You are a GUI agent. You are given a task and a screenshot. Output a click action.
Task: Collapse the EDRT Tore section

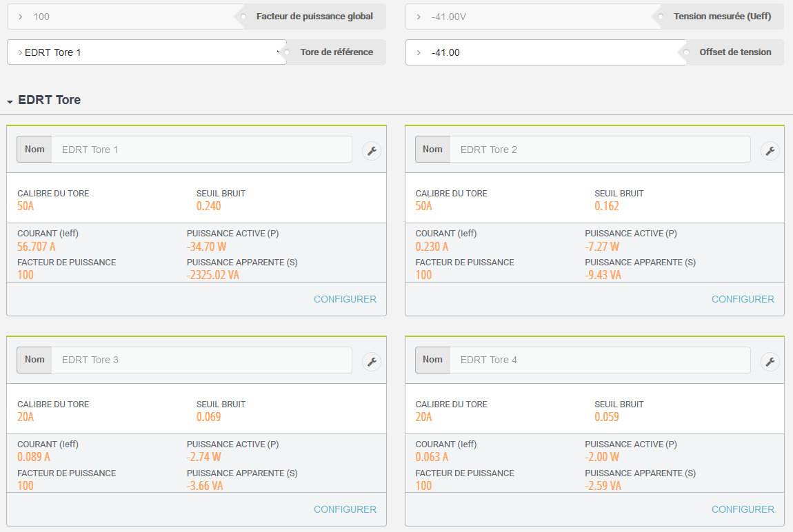coord(10,101)
